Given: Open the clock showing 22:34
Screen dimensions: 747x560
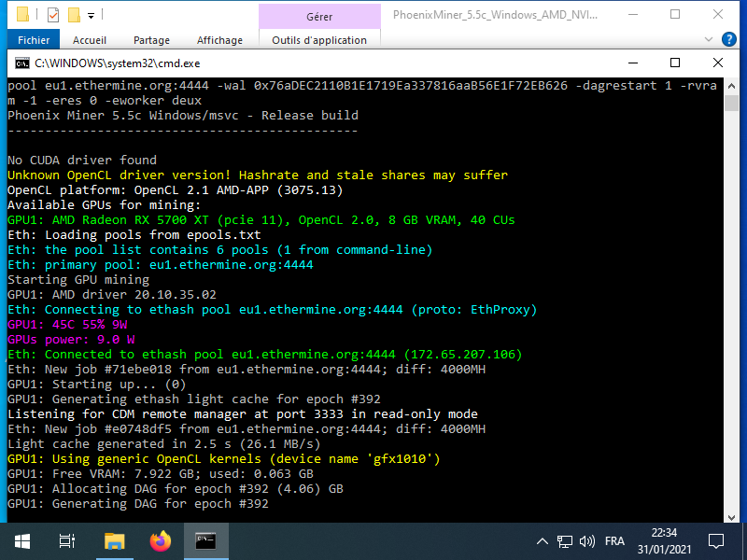Looking at the screenshot, I should click(664, 541).
